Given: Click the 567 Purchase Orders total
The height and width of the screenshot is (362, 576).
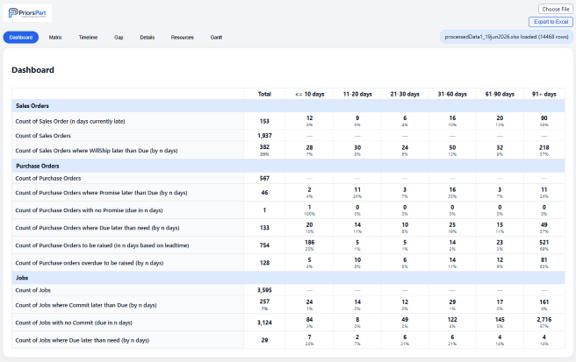Looking at the screenshot, I should tap(264, 178).
